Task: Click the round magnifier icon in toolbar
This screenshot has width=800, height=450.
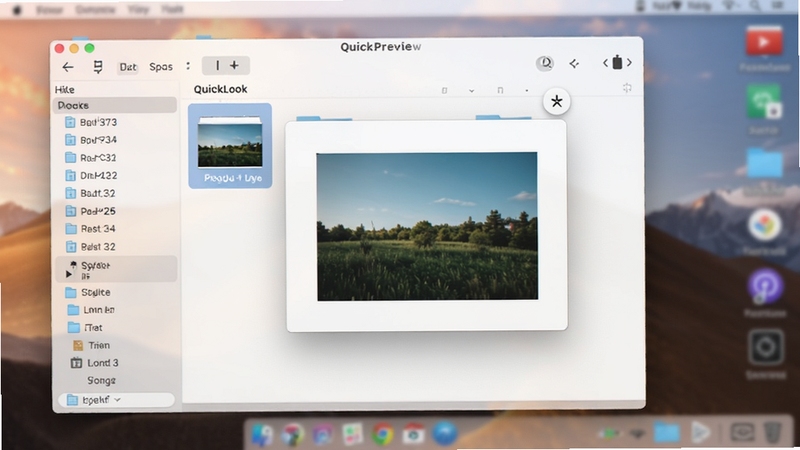Action: 545,63
